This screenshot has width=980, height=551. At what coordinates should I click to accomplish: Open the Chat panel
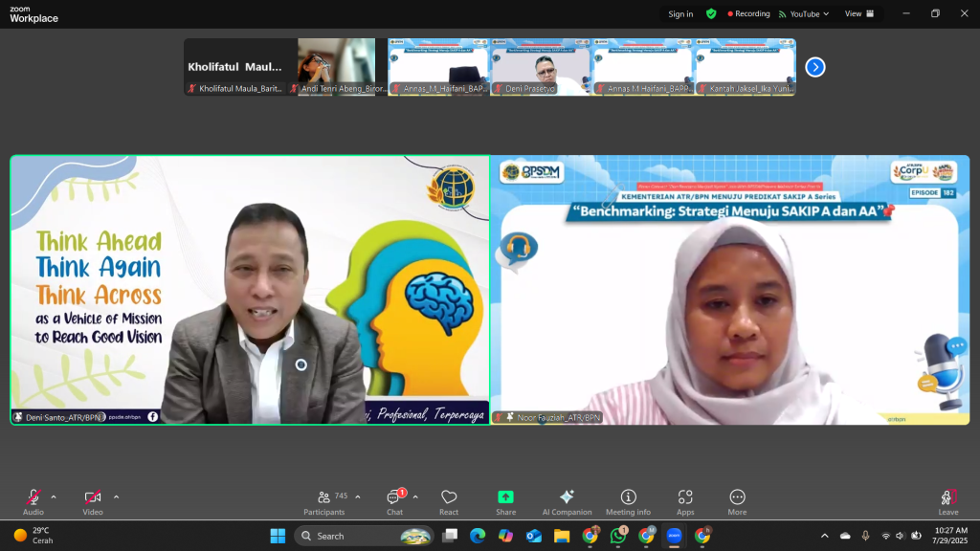click(394, 501)
